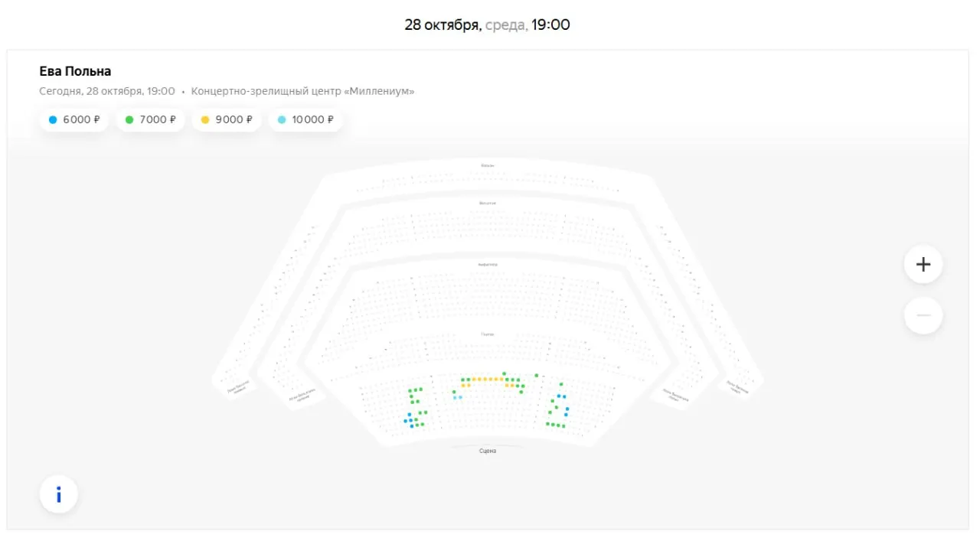The image size is (980, 541).
Task: Click the Ева Польна event title
Action: point(75,71)
